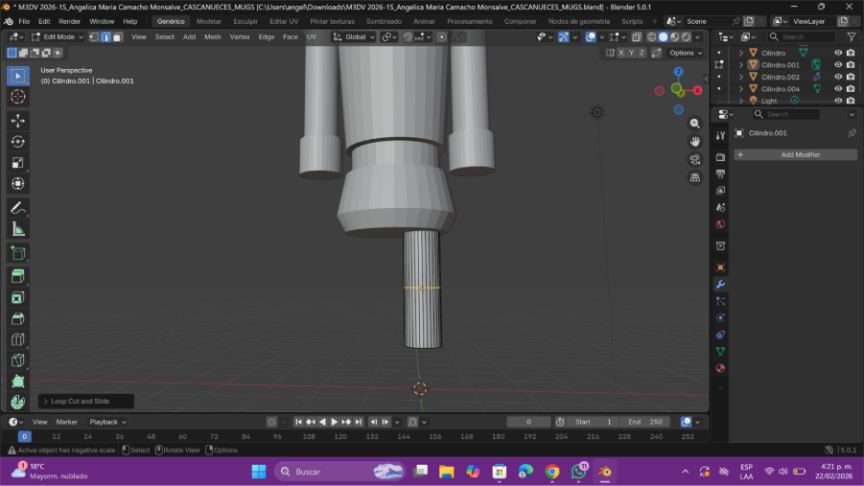The height and width of the screenshot is (486, 864).
Task: Click the End frame field
Action: 643,422
